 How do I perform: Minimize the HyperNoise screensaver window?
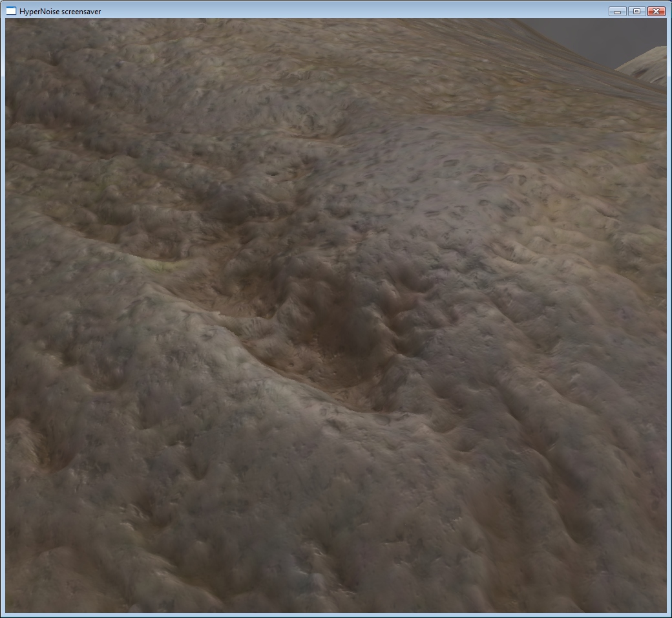[617, 11]
